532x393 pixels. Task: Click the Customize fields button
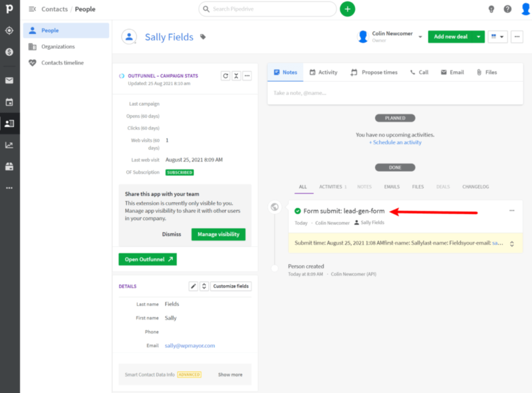(231, 286)
